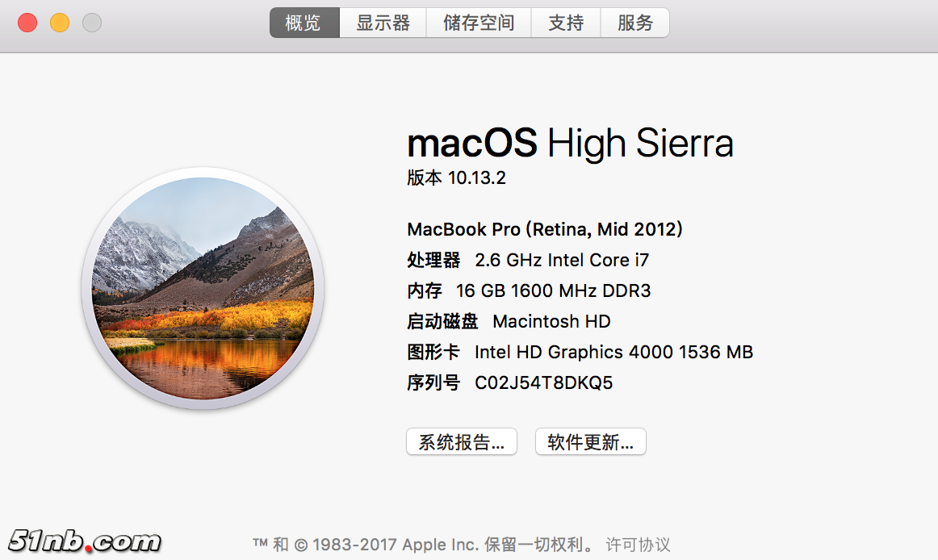Click the Macintosh HD startup disk text
Screen dimensions: 938x560
(551, 321)
